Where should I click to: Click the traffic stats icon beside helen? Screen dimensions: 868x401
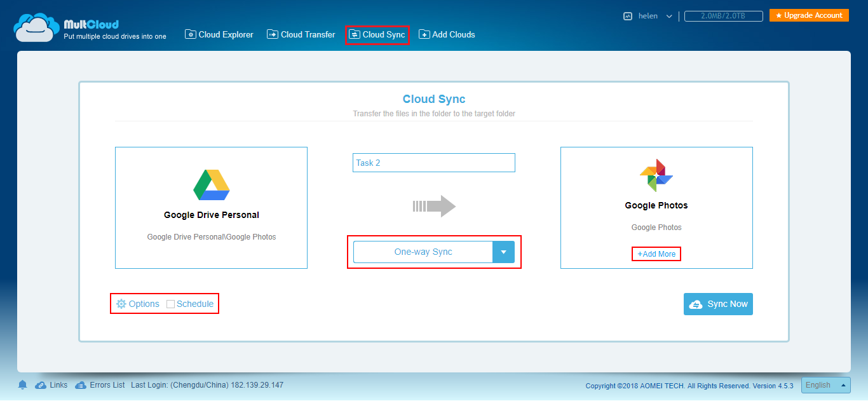click(x=628, y=17)
